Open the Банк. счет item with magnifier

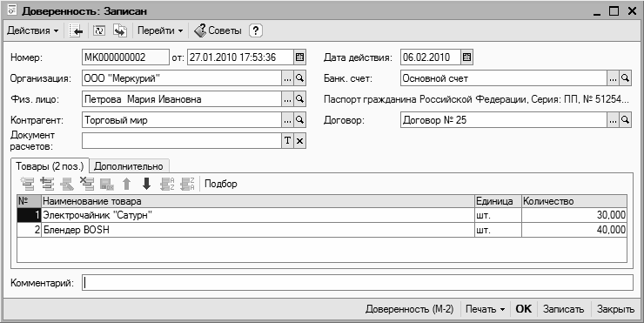coord(625,78)
